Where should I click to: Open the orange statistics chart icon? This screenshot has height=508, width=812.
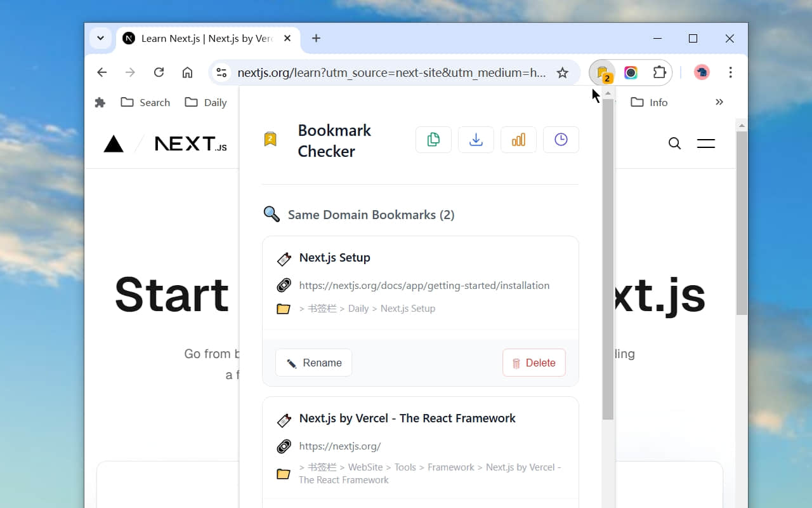518,140
